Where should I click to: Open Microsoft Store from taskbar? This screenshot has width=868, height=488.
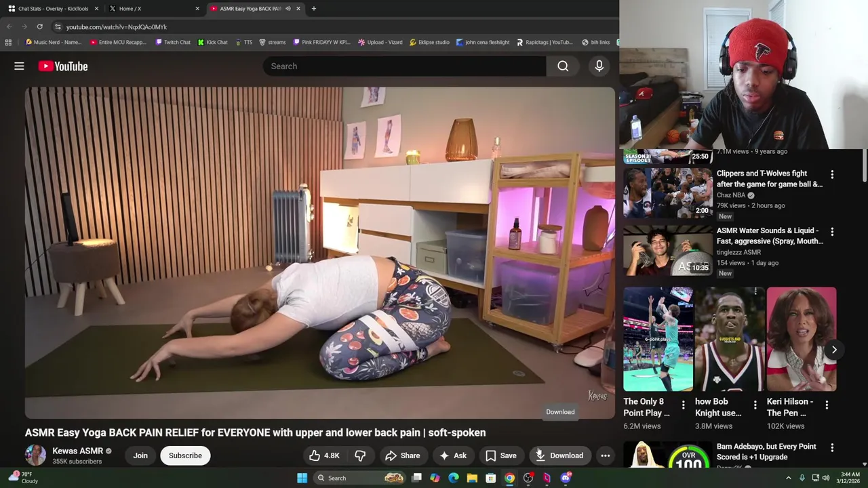[x=490, y=478]
